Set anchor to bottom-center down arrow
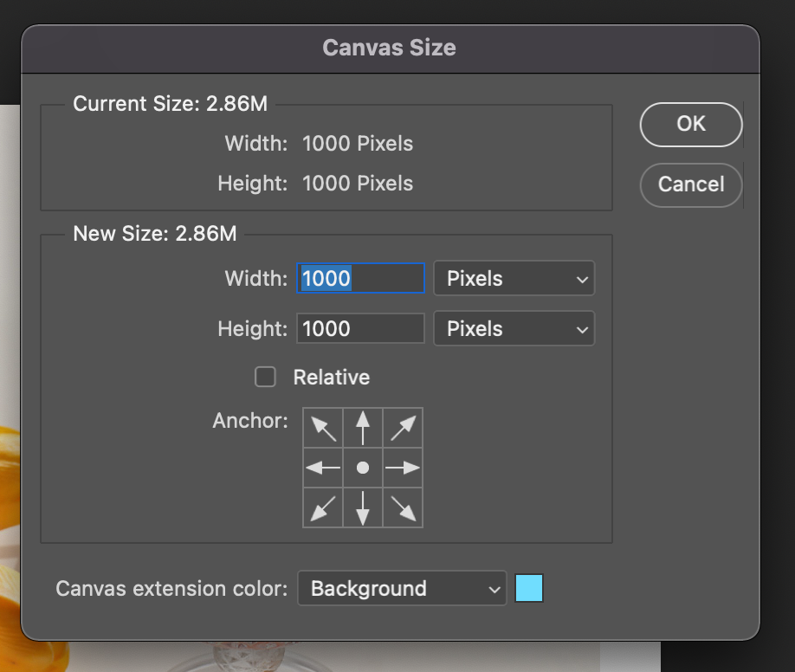 363,507
